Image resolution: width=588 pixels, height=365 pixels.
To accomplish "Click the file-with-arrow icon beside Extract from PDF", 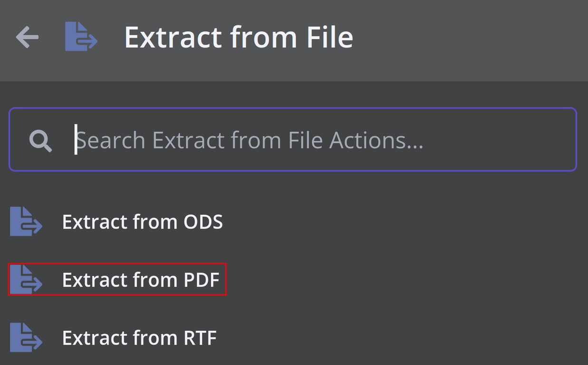I will (x=26, y=280).
